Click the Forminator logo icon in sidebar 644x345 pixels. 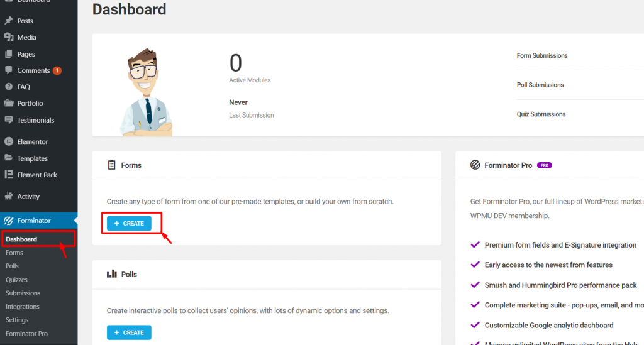(9, 221)
